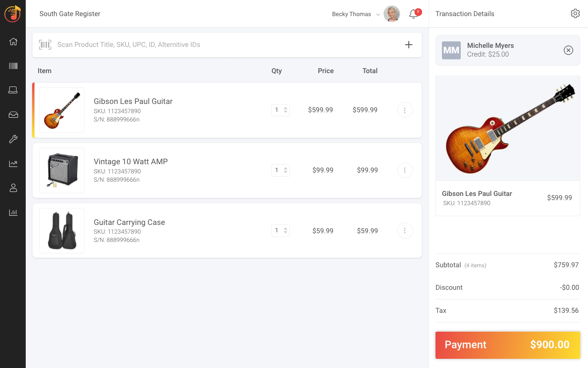Open options menu for Vintage 10 Watt AMP
The width and height of the screenshot is (588, 368).
point(405,170)
